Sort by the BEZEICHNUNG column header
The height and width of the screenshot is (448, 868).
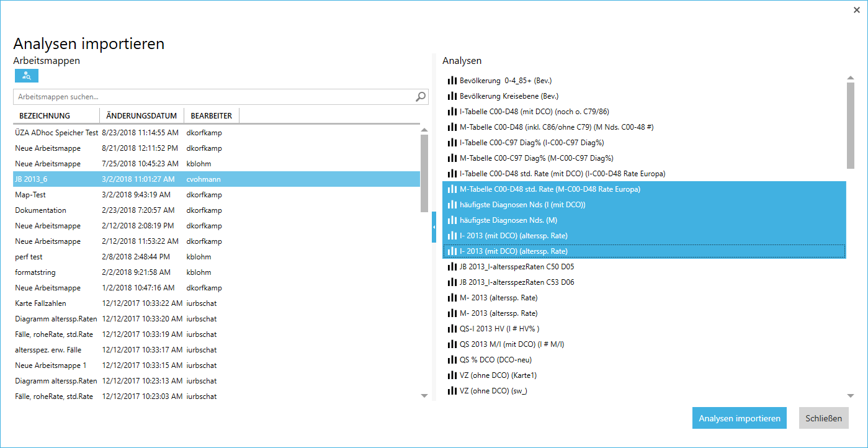pyautogui.click(x=45, y=116)
